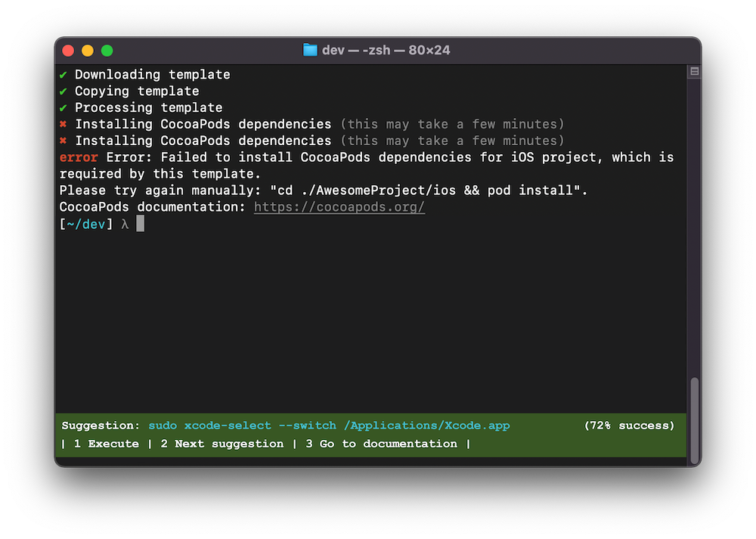Open the cocoapods.org documentation link

[x=339, y=206]
